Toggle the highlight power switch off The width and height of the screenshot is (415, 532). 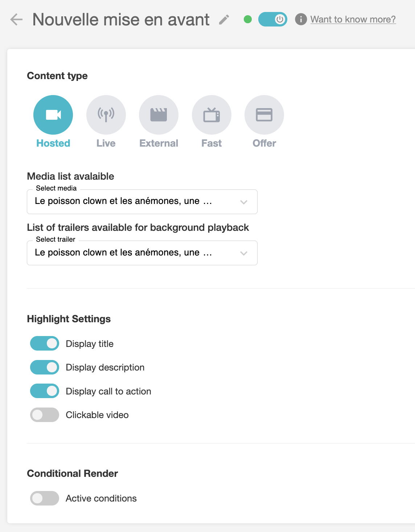(273, 19)
